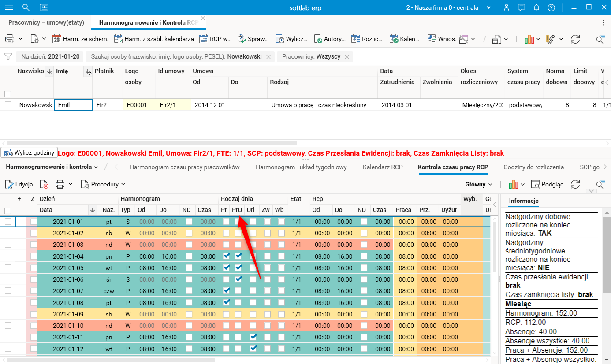Screen dimensions: 611x364
Task: Click the Podgląd button
Action: 547,184
